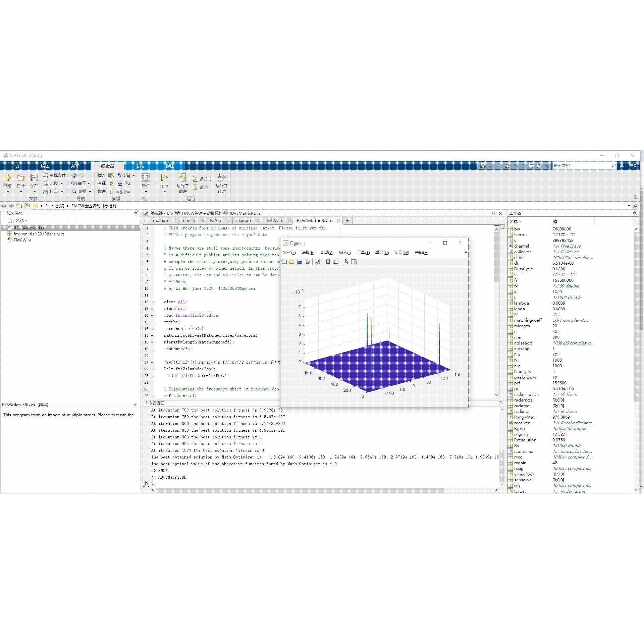
Task: Click Insert Legend icon in Figure toolbar
Action: [336, 262]
